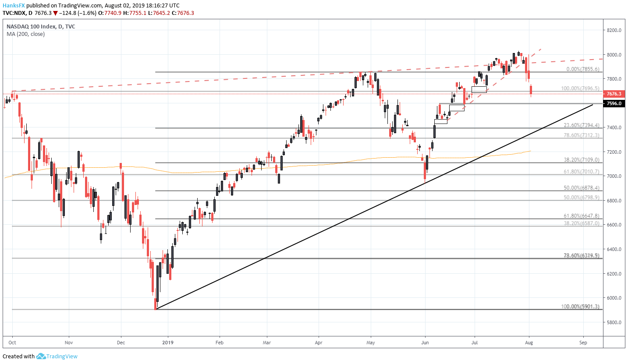The height and width of the screenshot is (364, 628).
Task: Click the 'Aug' time axis label
Action: pos(529,343)
